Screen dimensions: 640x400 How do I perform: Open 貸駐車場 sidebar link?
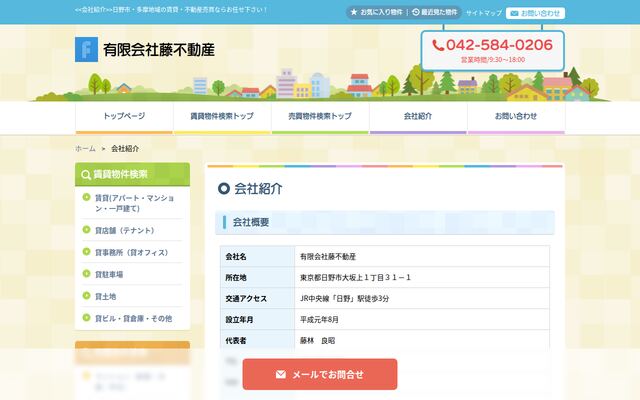coord(109,275)
